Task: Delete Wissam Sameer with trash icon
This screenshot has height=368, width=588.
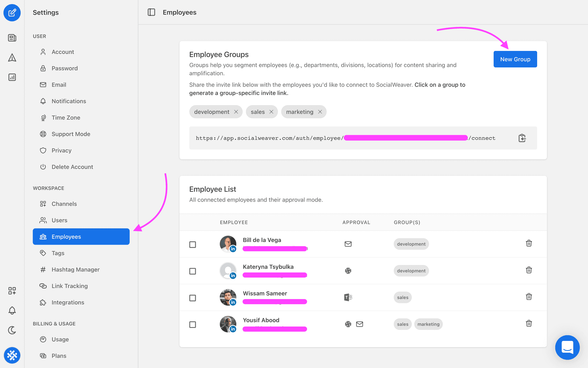Action: pos(529,296)
